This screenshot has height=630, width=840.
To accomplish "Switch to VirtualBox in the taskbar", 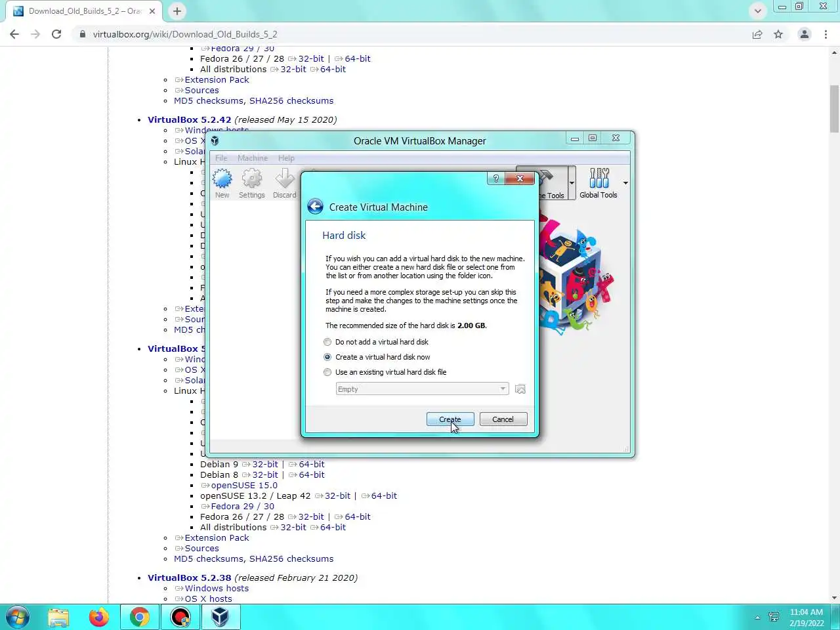I will (220, 617).
